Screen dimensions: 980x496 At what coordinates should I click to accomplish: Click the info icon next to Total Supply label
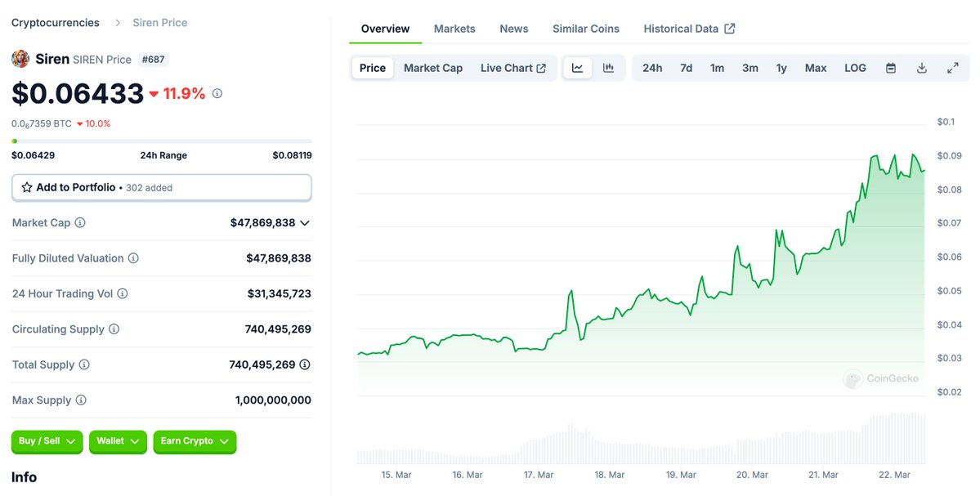[83, 364]
